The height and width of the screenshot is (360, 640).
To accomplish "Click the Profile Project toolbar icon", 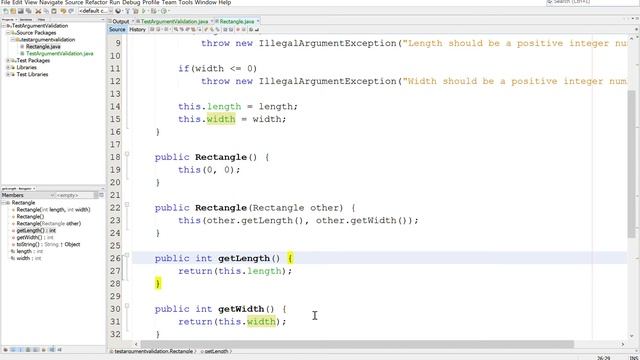I will 164,11.
